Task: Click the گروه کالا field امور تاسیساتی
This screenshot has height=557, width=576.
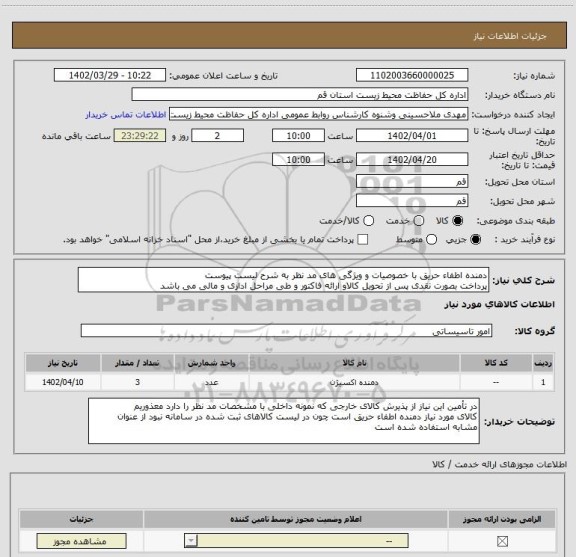Action: coord(286,331)
